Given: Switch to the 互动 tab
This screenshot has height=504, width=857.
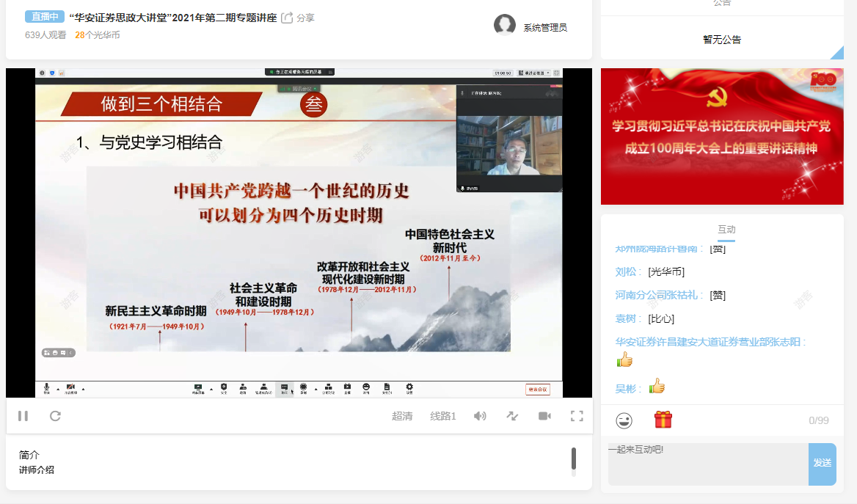Looking at the screenshot, I should click(x=726, y=230).
